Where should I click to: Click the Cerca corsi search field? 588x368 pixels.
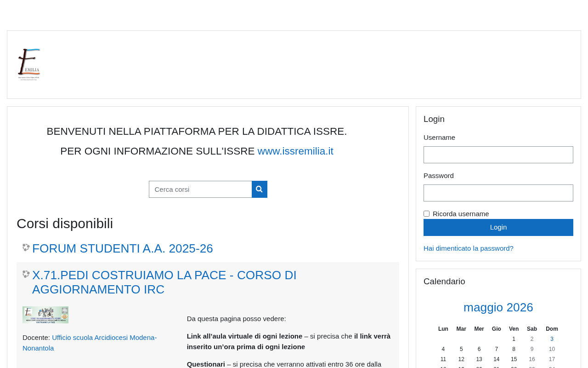[200, 189]
